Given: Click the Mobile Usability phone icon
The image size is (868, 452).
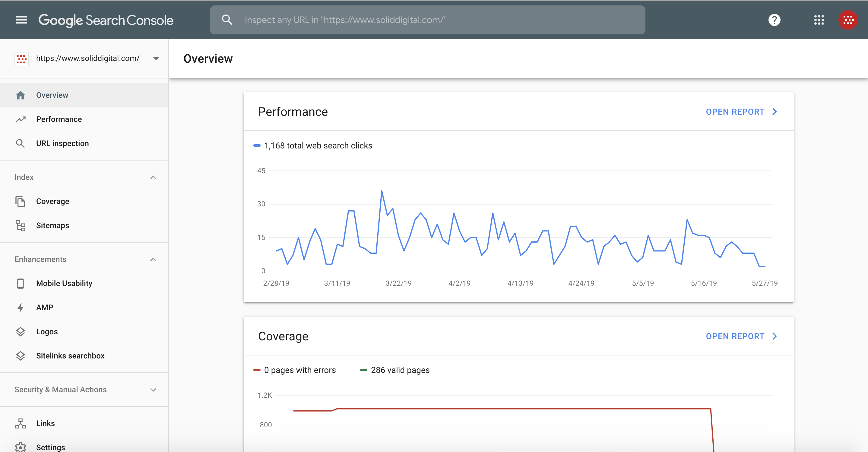Looking at the screenshot, I should tap(21, 283).
